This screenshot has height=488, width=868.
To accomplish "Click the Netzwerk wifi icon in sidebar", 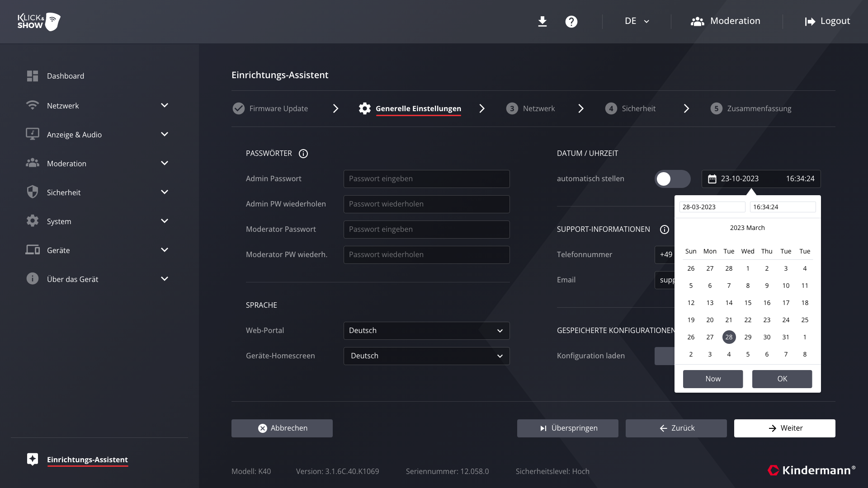I will pos(33,105).
